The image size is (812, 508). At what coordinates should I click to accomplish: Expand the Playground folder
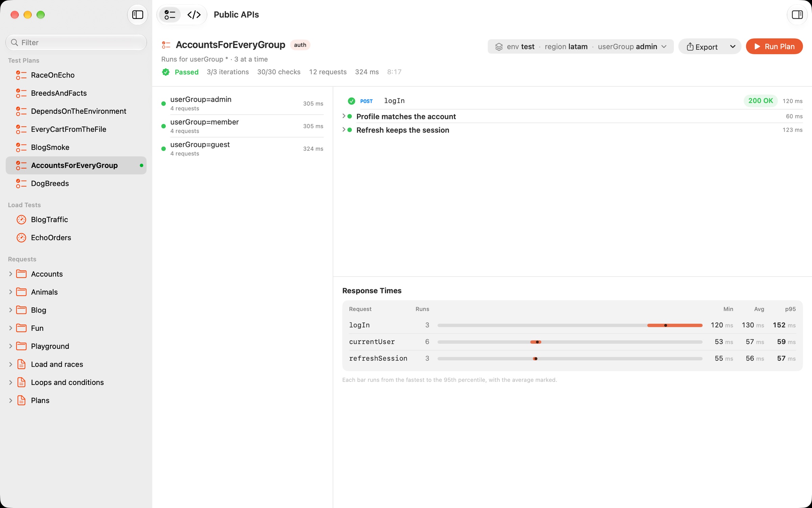(10, 346)
